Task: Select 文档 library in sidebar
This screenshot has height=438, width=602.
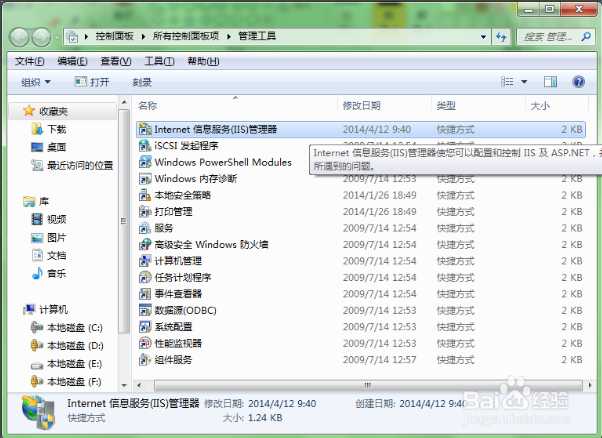Action: pyautogui.click(x=56, y=255)
